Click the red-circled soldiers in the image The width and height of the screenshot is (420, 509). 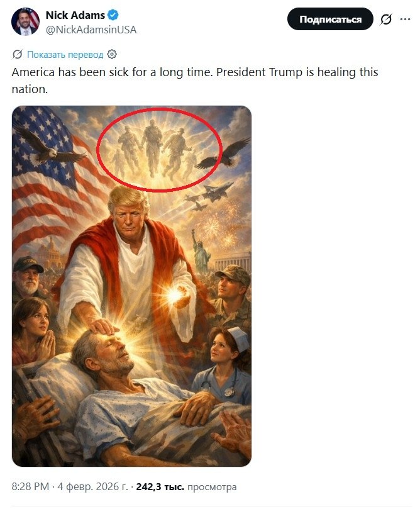[159, 150]
